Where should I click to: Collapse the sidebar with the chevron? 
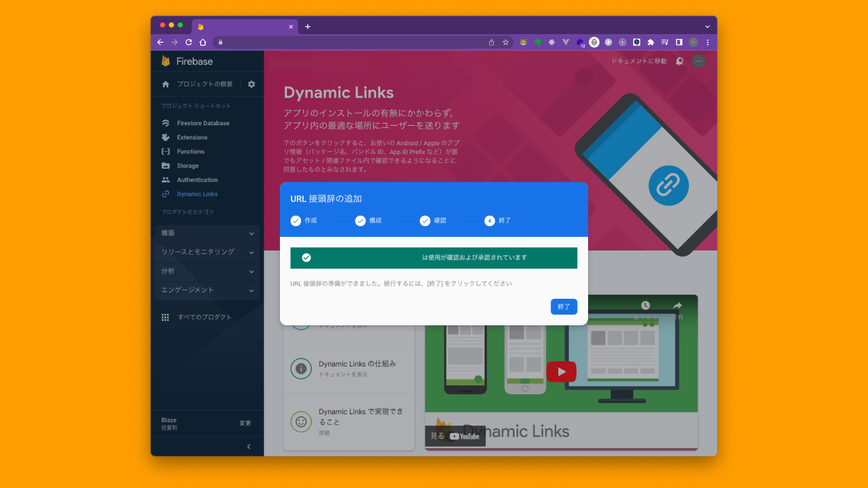(249, 446)
